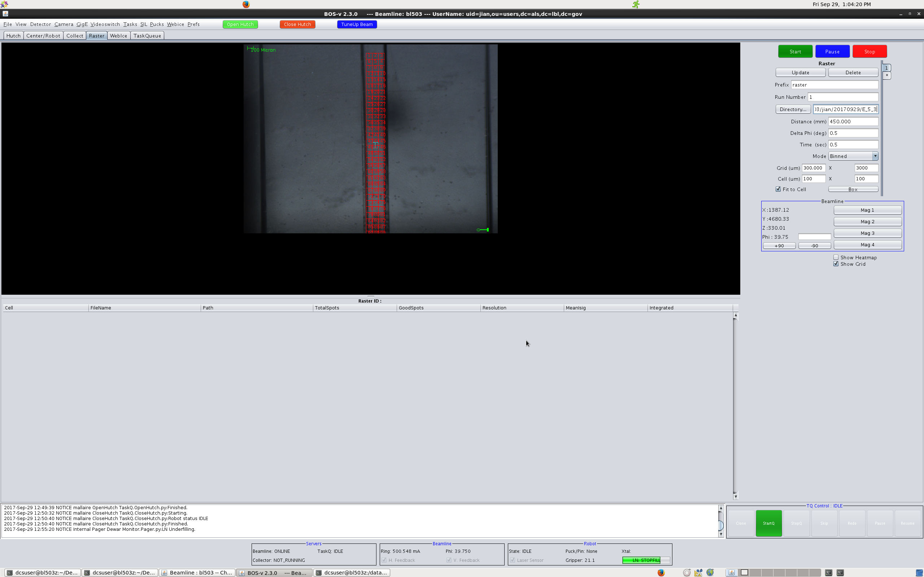Click the TuneUp Beam button

pyautogui.click(x=357, y=25)
